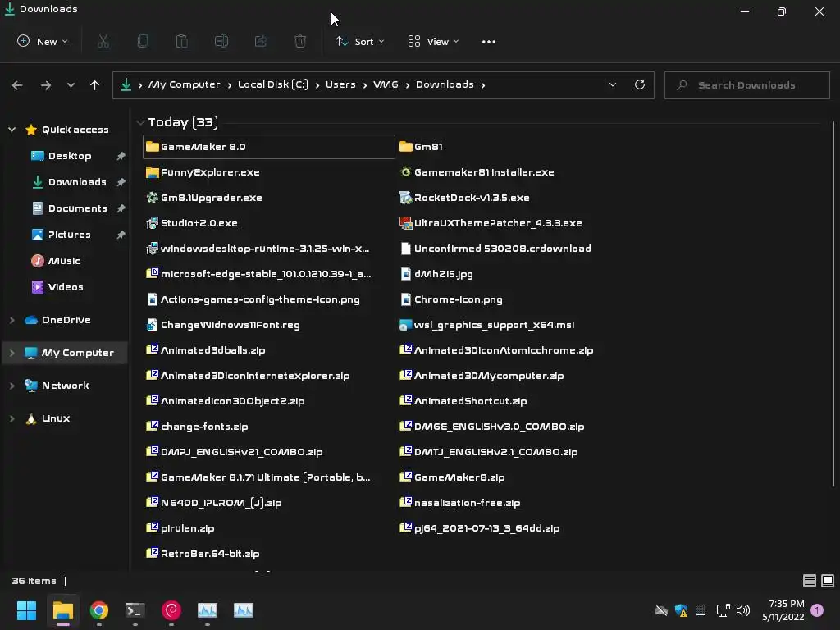
Task: Select the GameMaker 8.0 folder
Action: 269,147
